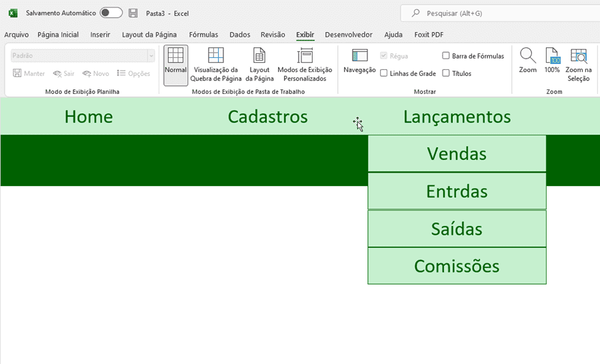Click the Save disk icon
The height and width of the screenshot is (364, 600).
click(x=133, y=13)
